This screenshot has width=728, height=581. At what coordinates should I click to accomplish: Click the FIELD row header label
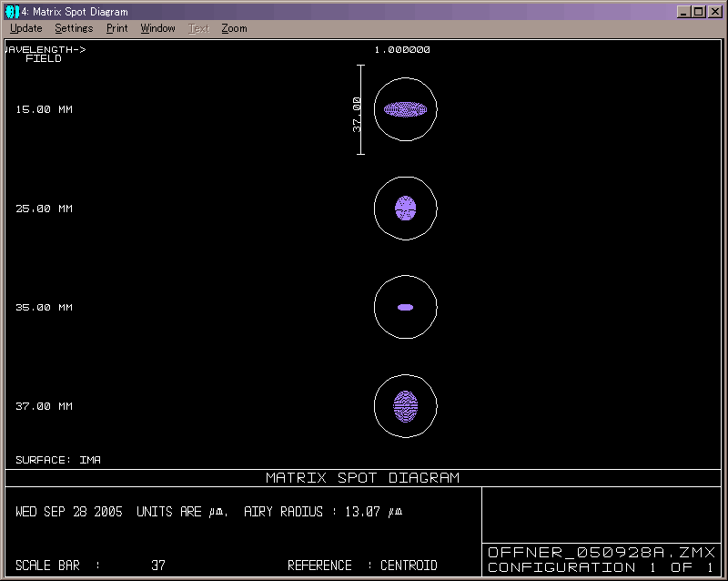(x=43, y=58)
